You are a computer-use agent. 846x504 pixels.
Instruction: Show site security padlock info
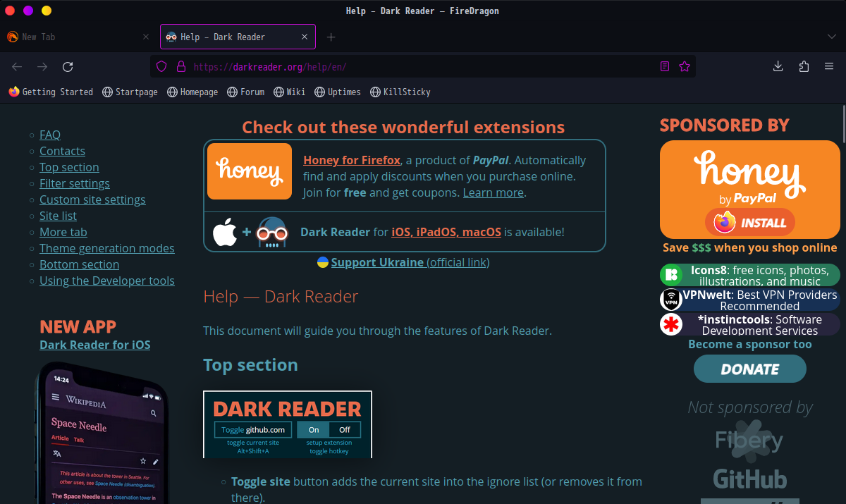180,66
